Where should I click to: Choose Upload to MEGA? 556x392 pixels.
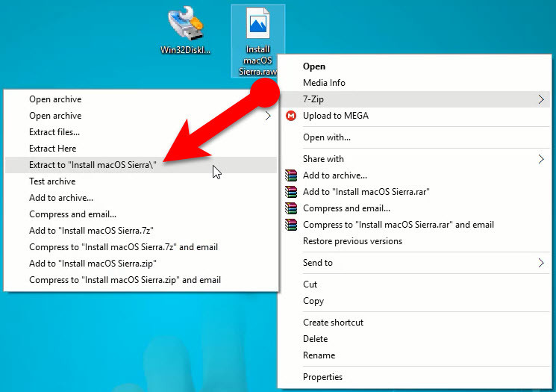pyautogui.click(x=414, y=116)
